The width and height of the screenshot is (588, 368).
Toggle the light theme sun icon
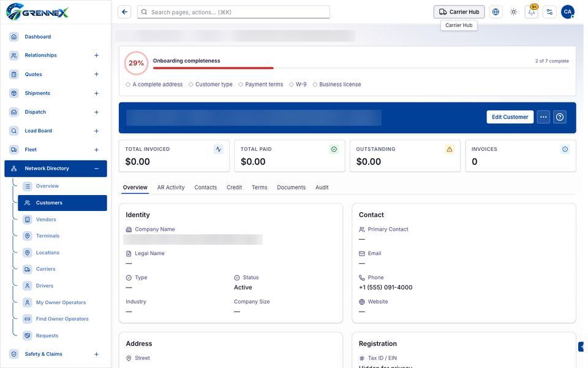514,12
